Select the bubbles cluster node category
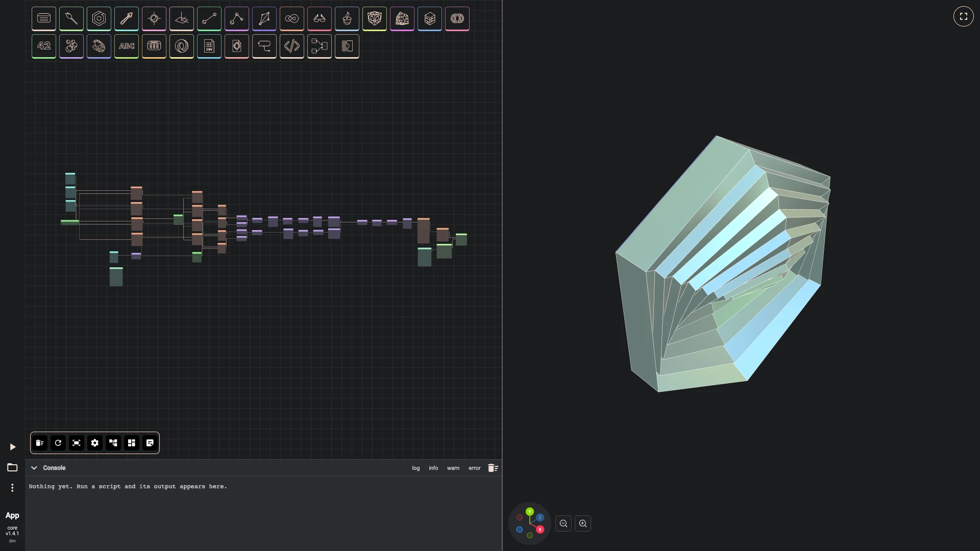Image resolution: width=980 pixels, height=551 pixels. 71,46
